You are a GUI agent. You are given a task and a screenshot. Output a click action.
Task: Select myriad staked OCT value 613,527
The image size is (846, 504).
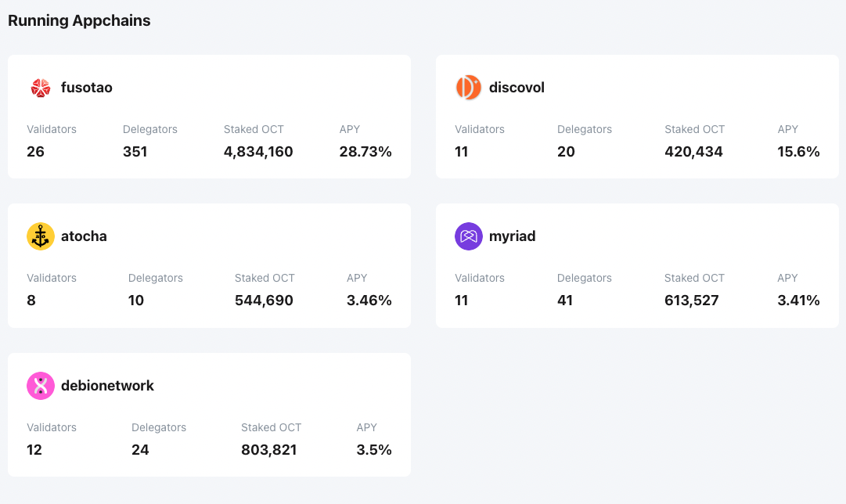click(692, 301)
